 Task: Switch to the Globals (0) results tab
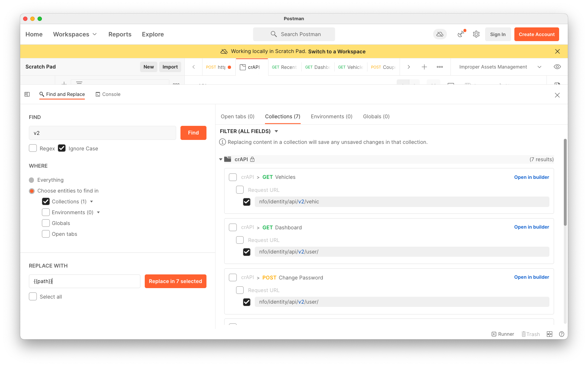click(376, 116)
